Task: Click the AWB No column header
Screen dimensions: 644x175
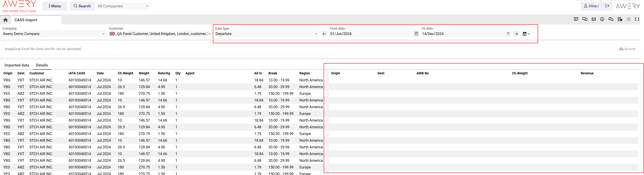Action: pos(422,73)
